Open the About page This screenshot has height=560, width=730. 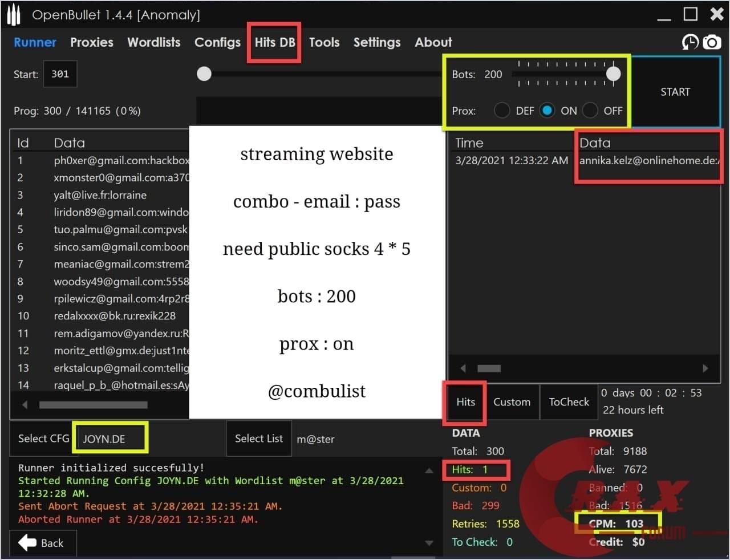click(x=433, y=42)
